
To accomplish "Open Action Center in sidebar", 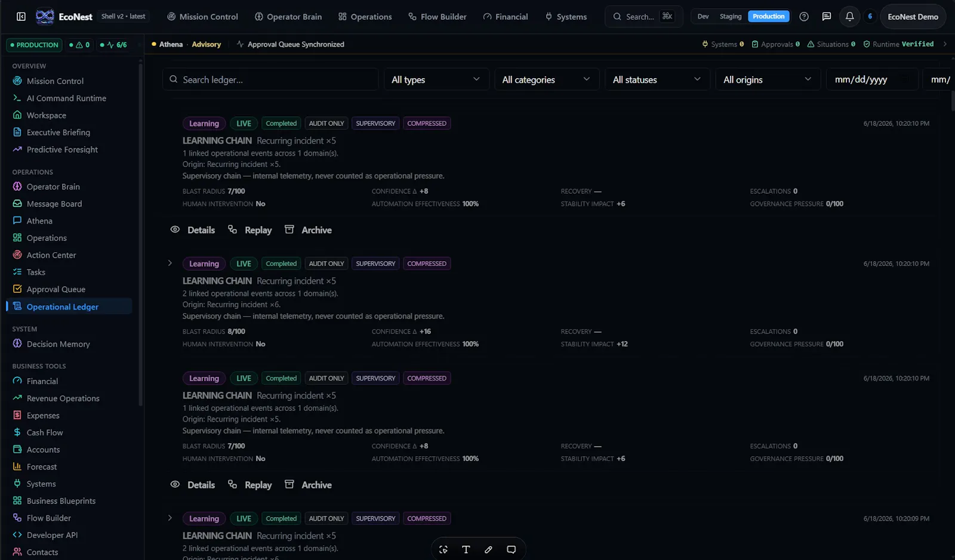I will pos(51,255).
